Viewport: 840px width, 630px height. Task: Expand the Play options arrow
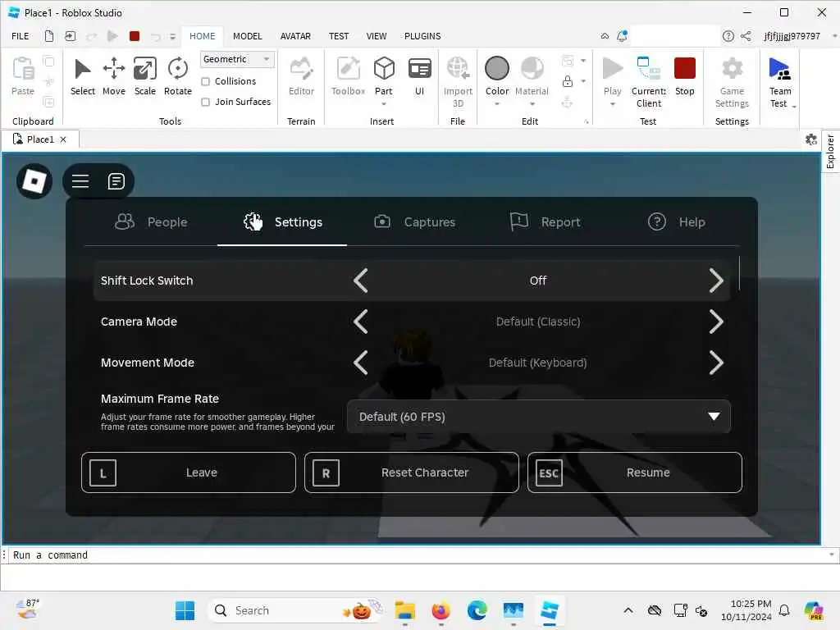(612, 104)
